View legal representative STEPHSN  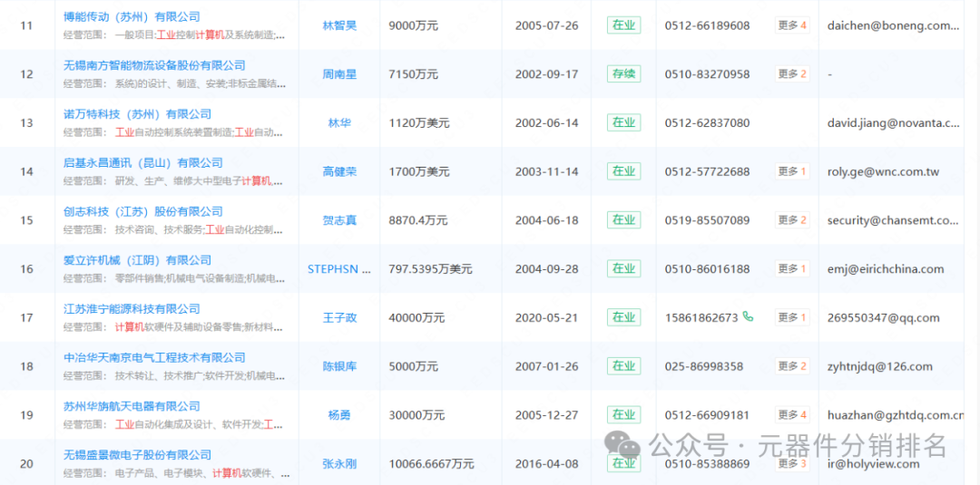click(x=339, y=269)
